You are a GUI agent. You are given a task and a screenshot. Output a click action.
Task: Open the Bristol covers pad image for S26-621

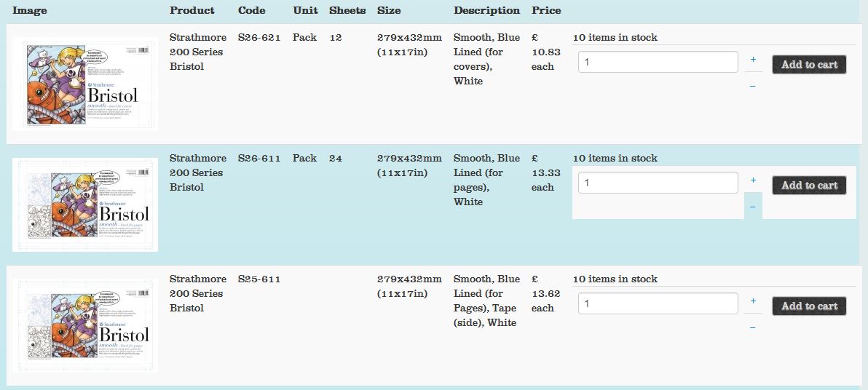pos(85,84)
